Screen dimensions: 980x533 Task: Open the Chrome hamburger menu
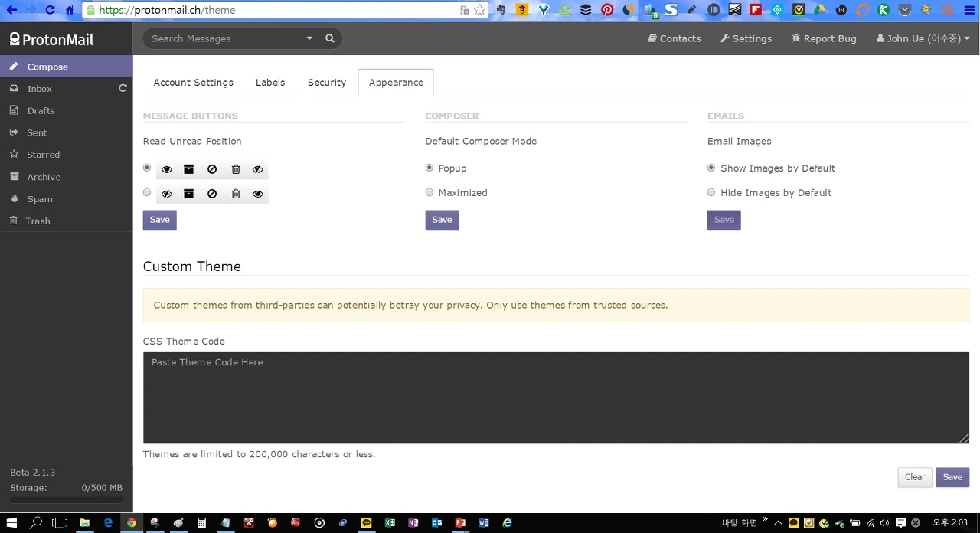point(969,10)
